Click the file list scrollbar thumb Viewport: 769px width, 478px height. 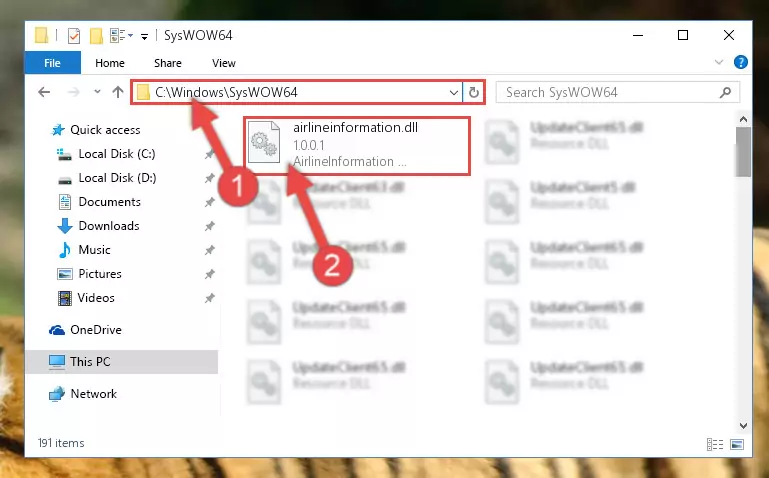pos(743,151)
